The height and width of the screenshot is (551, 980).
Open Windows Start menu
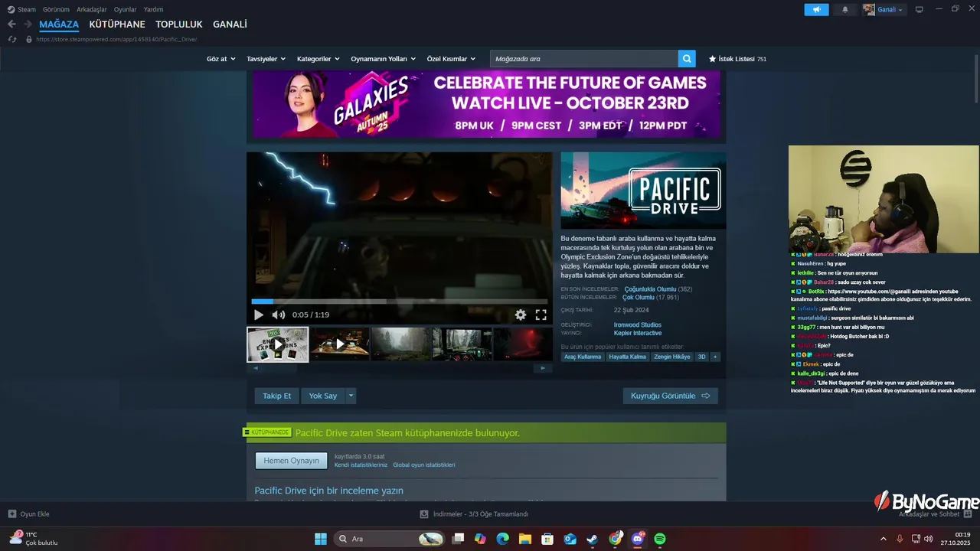click(x=321, y=539)
